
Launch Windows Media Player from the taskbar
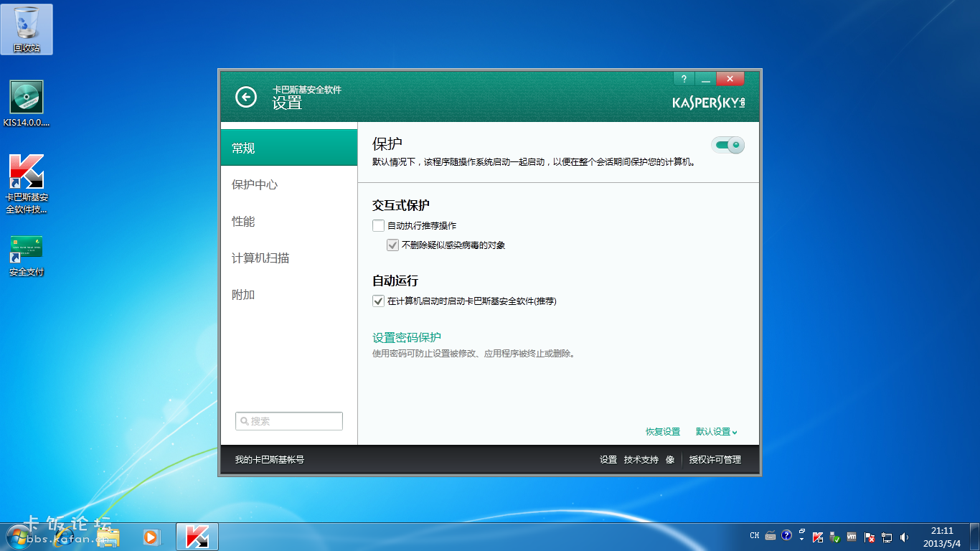[x=151, y=537]
